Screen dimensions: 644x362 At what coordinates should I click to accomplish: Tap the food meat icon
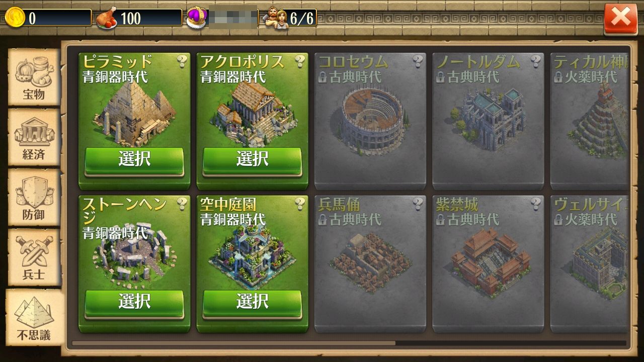(x=107, y=18)
